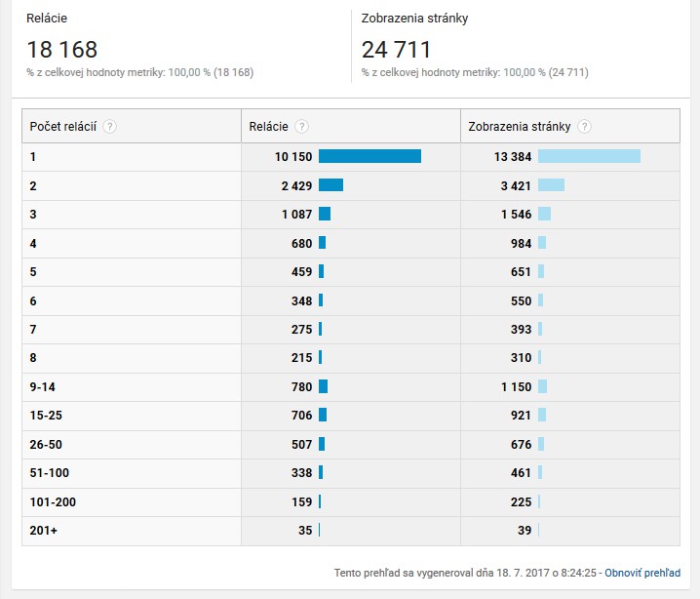Click the report generated timestamp text
Image resolution: width=700 pixels, height=599 pixels.
[x=465, y=573]
